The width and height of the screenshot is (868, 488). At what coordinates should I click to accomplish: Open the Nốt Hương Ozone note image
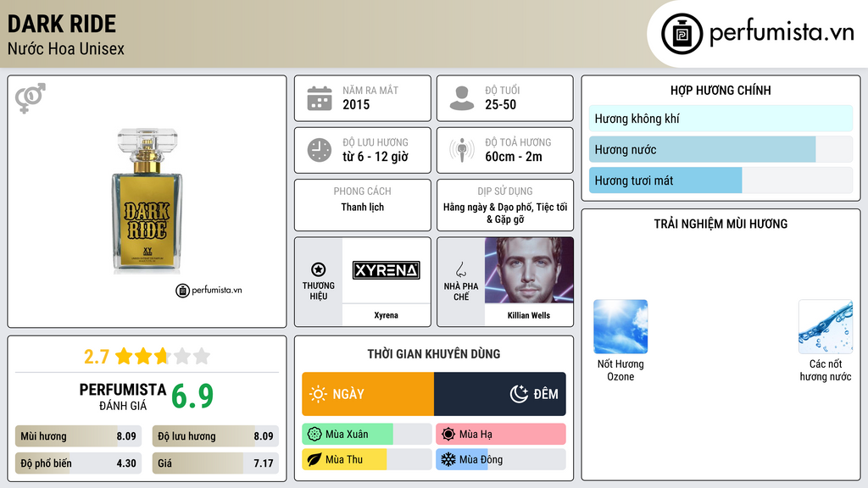(x=620, y=326)
